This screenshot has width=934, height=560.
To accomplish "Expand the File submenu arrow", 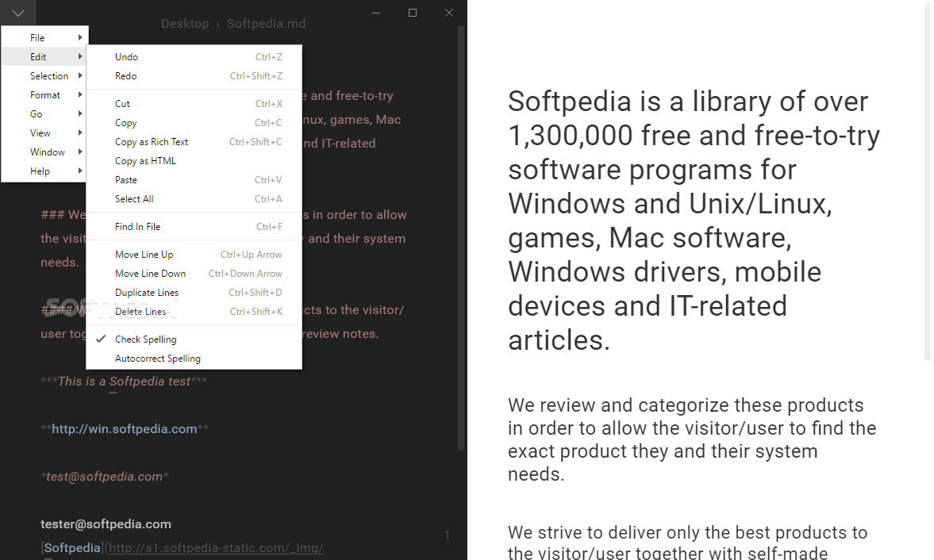I will coord(80,37).
